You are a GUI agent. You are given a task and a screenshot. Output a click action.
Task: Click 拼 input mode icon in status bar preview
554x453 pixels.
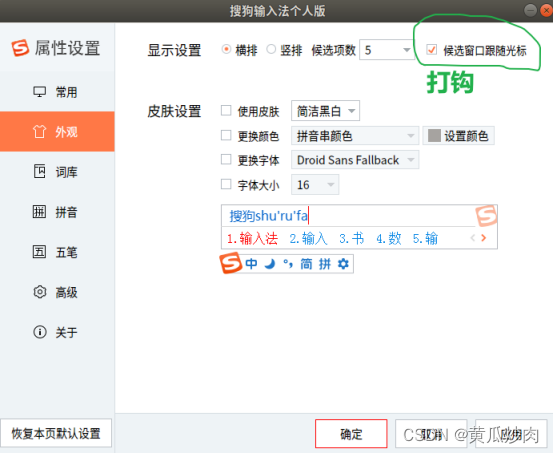325,264
